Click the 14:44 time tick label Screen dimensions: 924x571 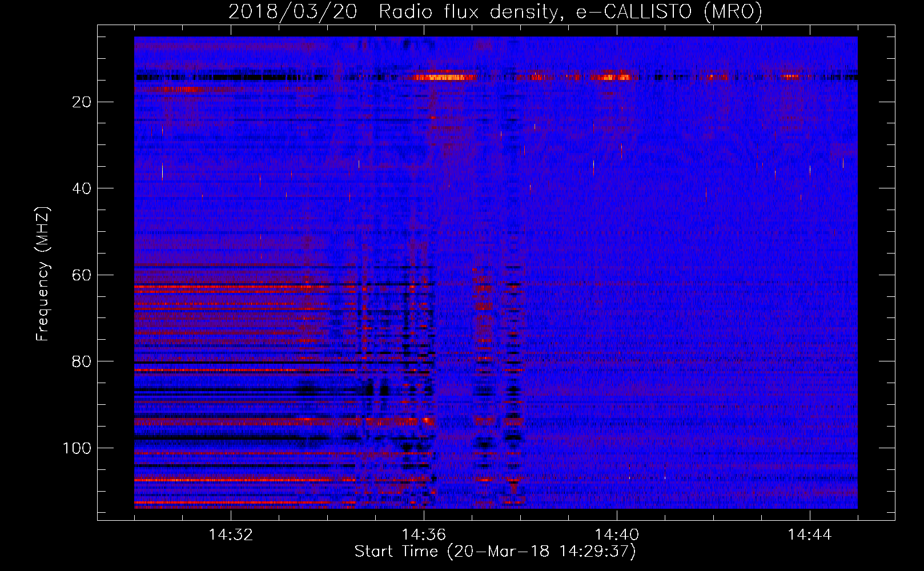[810, 534]
